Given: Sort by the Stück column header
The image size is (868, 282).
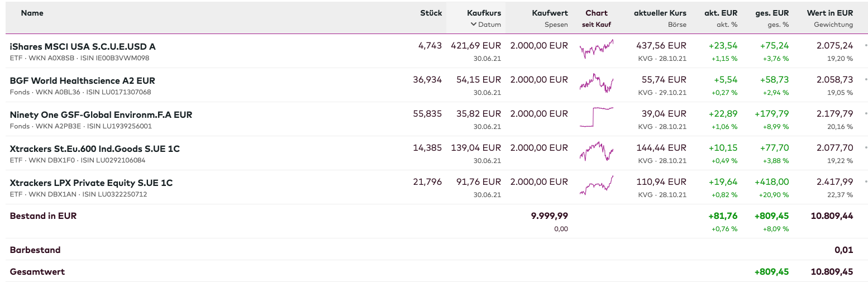Looking at the screenshot, I should coord(431,13).
